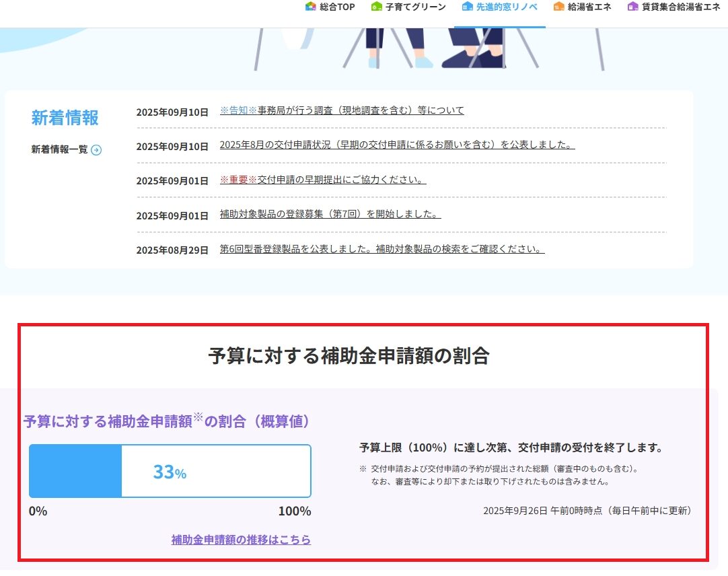
Task: Open the 給湯省エネ tab label
Action: (x=589, y=7)
